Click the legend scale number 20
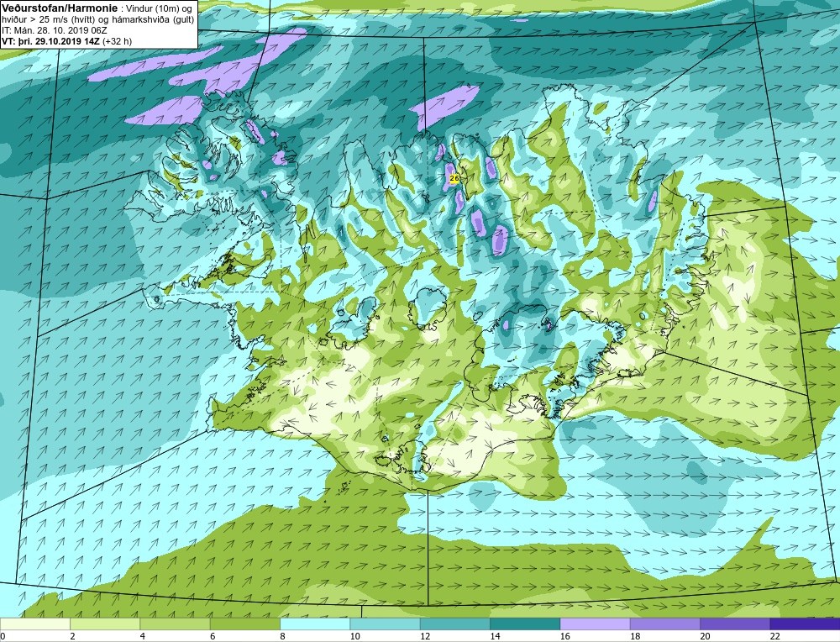The image size is (840, 642). [x=705, y=636]
